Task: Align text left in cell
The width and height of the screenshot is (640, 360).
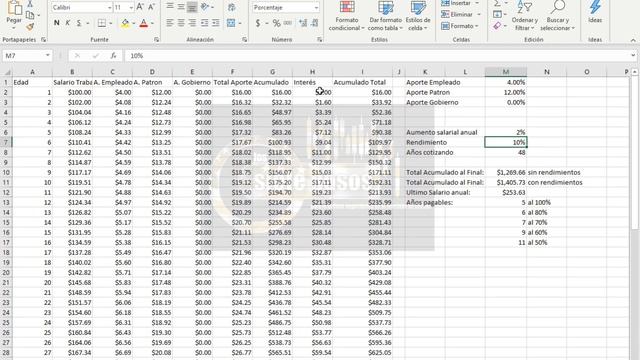Action: pos(170,23)
